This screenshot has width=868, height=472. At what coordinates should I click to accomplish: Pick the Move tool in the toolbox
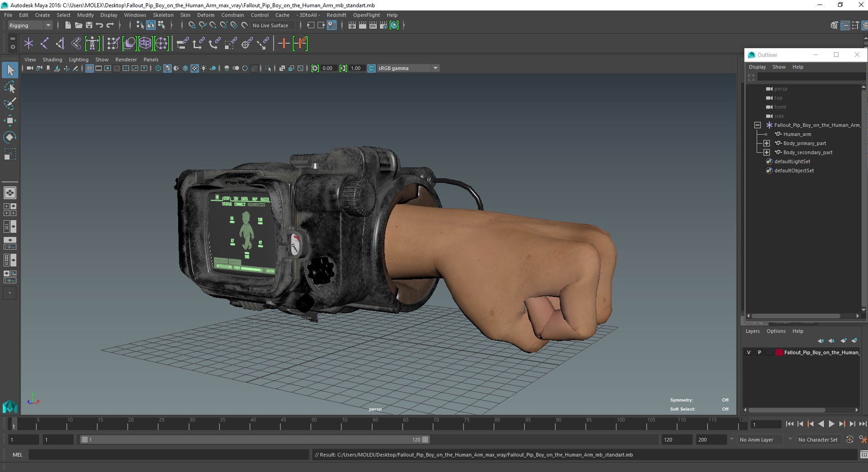pyautogui.click(x=10, y=121)
